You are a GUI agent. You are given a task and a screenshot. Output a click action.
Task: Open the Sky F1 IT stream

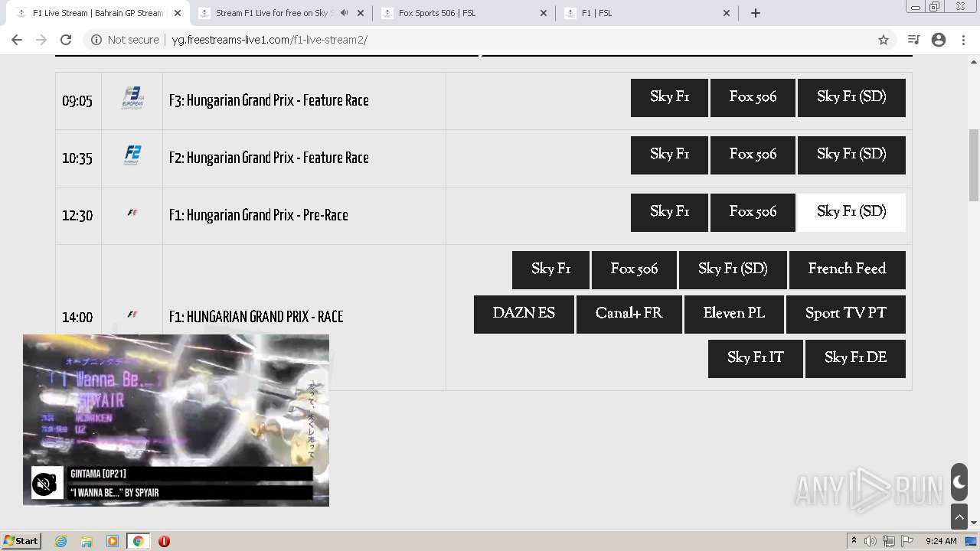755,358
